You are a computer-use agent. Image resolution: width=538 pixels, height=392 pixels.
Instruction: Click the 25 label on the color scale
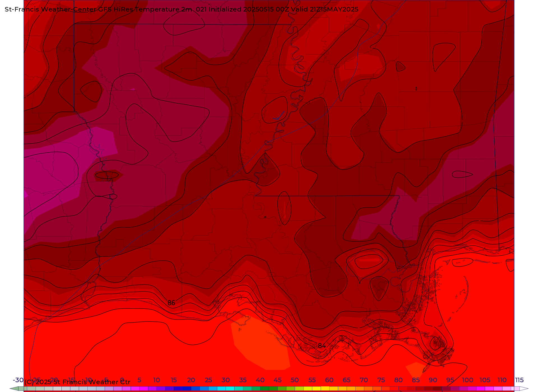[208, 380]
